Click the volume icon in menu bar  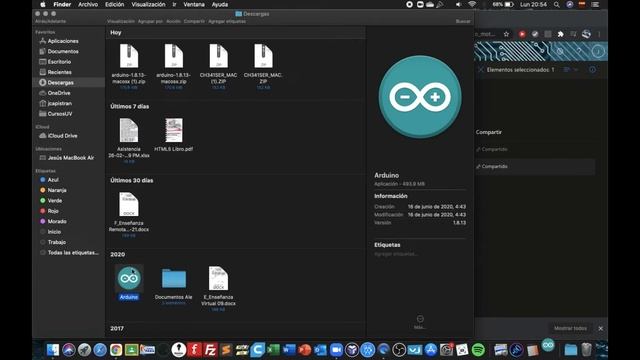[x=458, y=4]
